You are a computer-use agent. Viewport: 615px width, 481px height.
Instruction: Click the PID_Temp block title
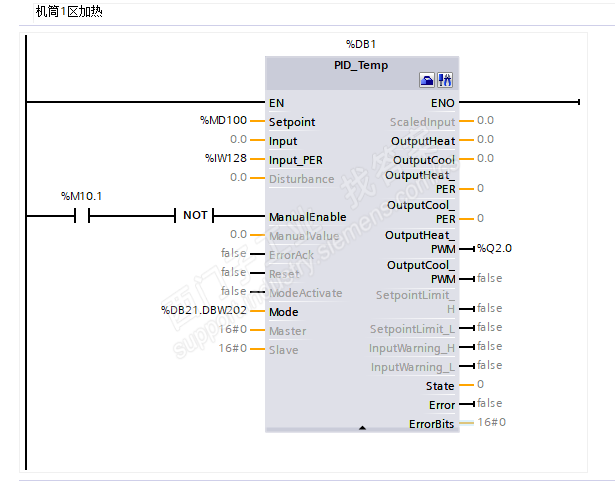coord(361,65)
